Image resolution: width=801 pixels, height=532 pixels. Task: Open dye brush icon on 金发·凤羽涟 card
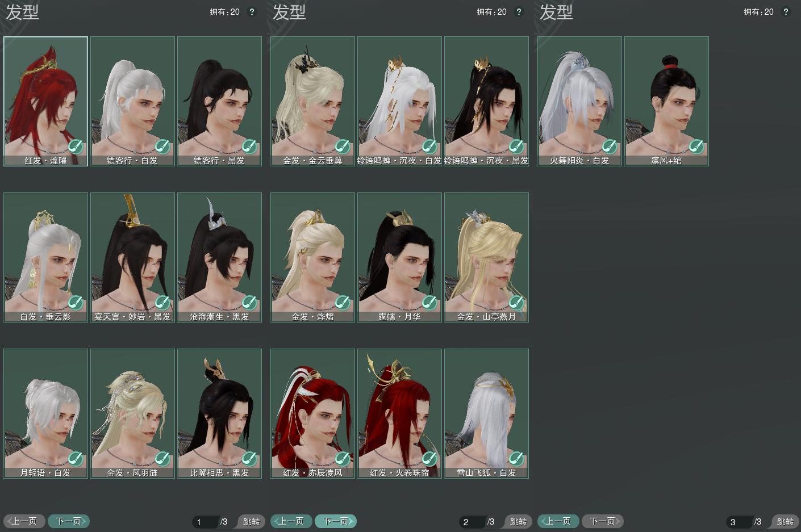pos(162,459)
